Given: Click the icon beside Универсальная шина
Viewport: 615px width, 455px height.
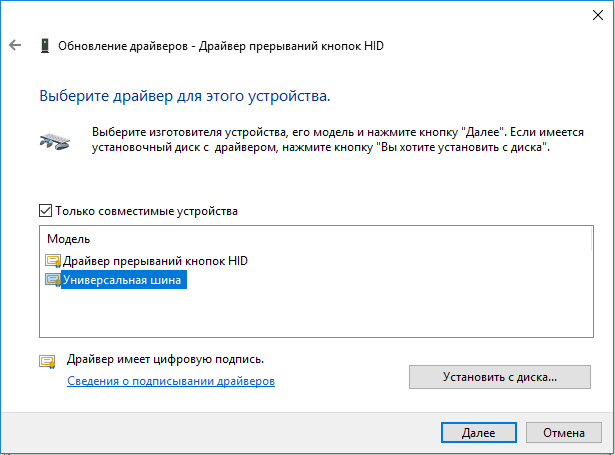Looking at the screenshot, I should [x=52, y=281].
